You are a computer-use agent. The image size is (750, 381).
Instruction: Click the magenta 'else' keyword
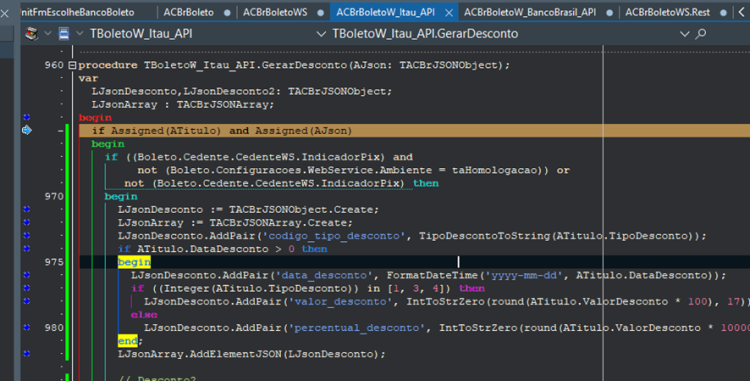point(144,315)
